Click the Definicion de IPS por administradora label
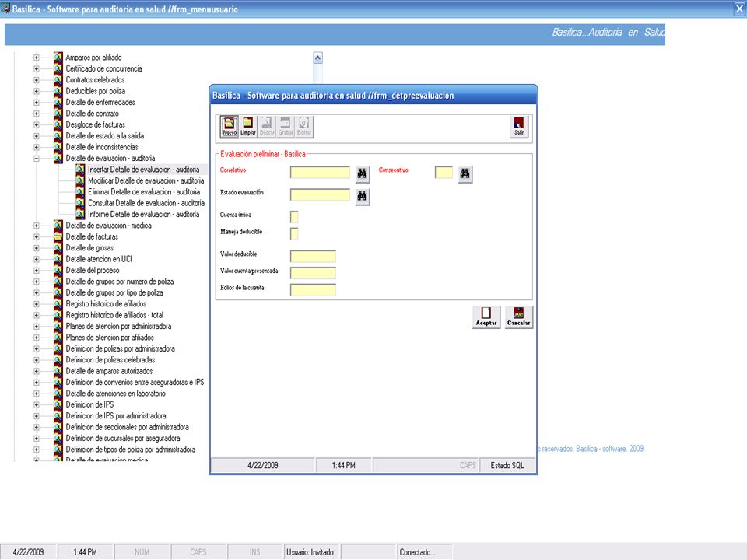The height and width of the screenshot is (560, 747). (x=116, y=415)
